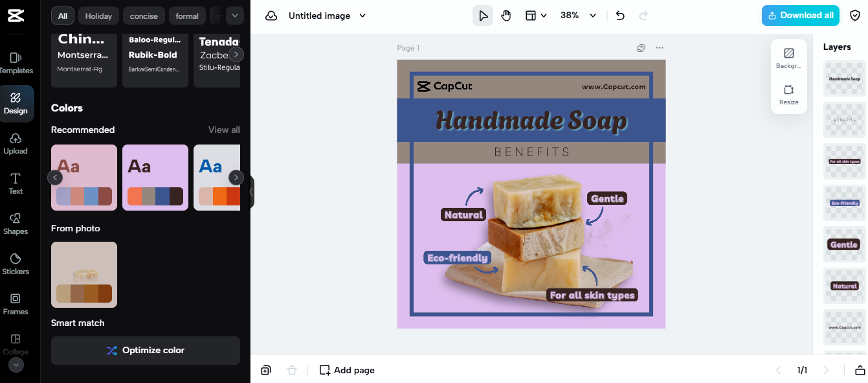
Task: Select the Gentle layer thumbnail
Action: tap(844, 244)
